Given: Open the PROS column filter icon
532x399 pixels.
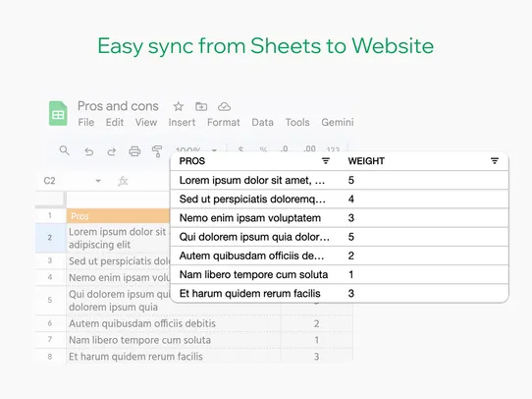Looking at the screenshot, I should (x=326, y=161).
